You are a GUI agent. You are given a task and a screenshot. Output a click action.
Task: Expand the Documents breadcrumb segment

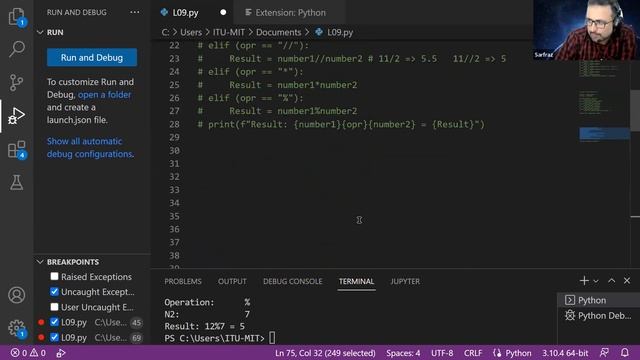tap(278, 32)
